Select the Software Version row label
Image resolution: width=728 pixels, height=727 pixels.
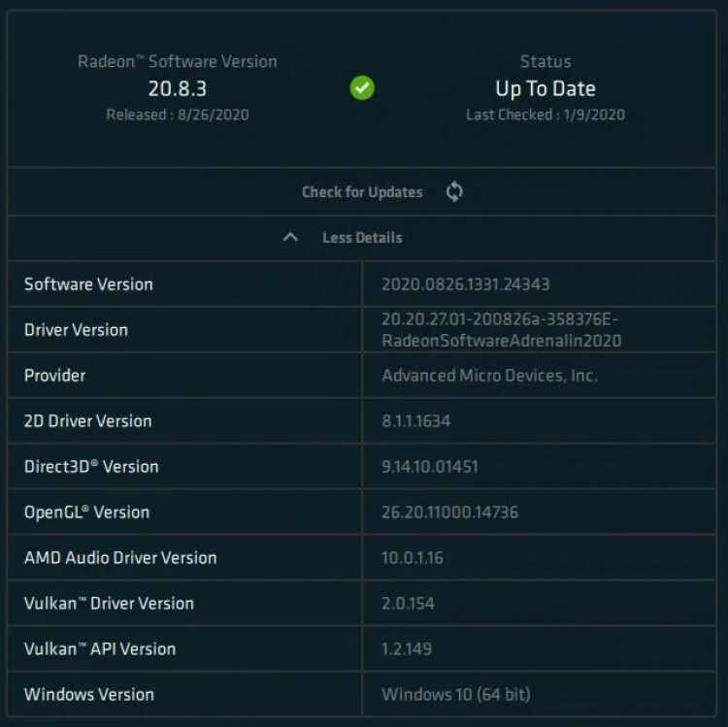coord(88,284)
